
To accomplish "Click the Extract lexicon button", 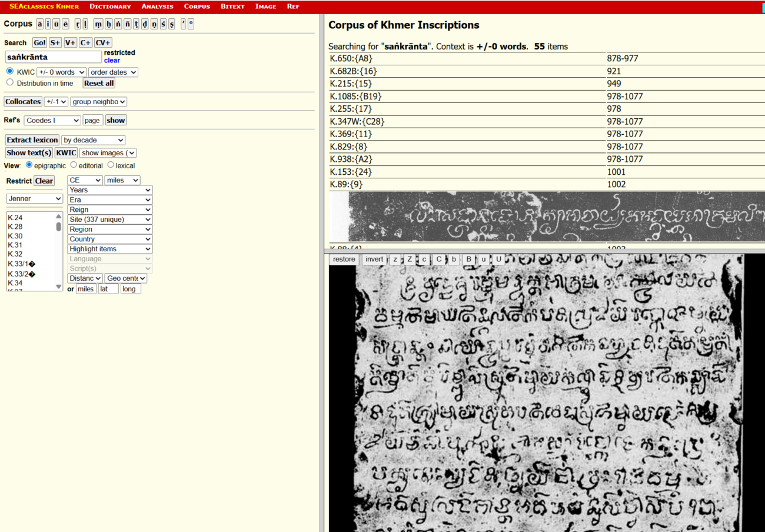I will coord(32,140).
